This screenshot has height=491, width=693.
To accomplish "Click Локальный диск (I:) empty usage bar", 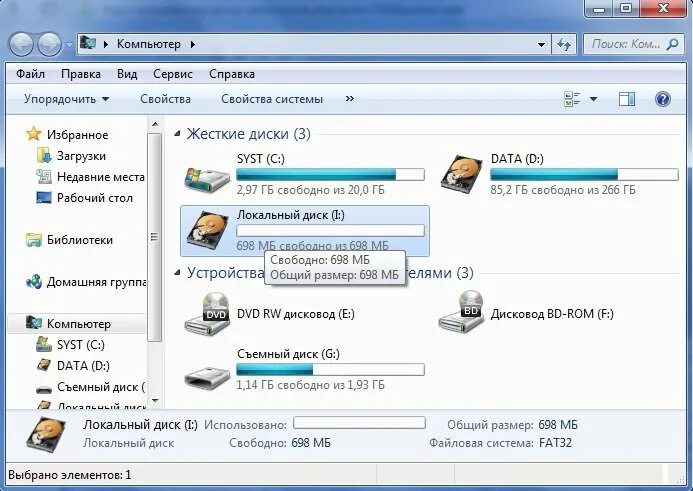I will pos(330,231).
